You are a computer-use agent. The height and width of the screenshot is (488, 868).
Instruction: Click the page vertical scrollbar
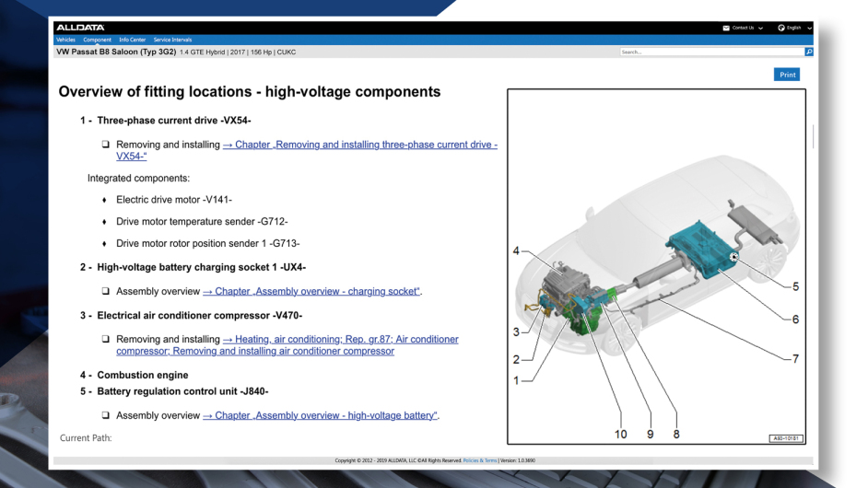pos(813,136)
